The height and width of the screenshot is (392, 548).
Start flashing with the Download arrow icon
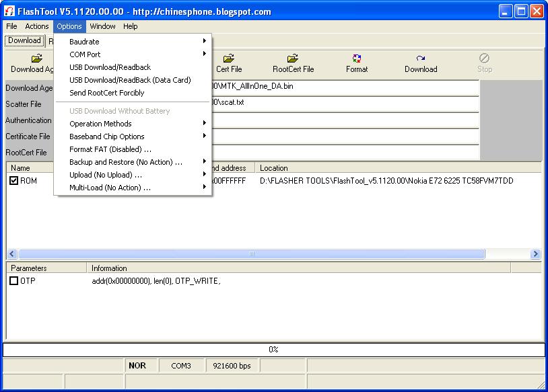coord(421,58)
